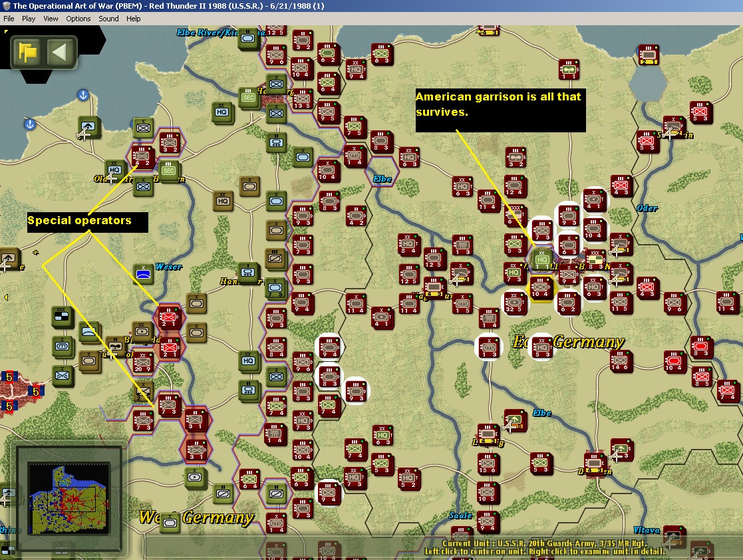Select the green American HQ unit in Berlin
743x560 pixels.
(x=541, y=259)
